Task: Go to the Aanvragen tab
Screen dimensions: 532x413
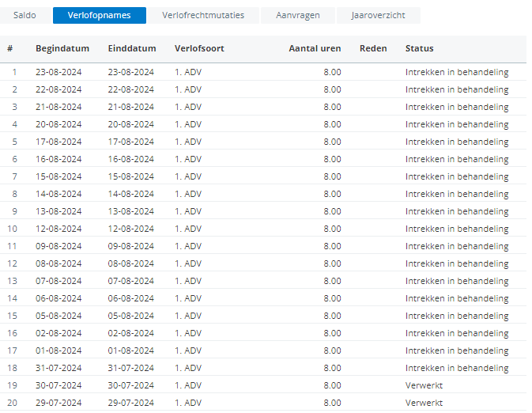Action: coord(298,15)
